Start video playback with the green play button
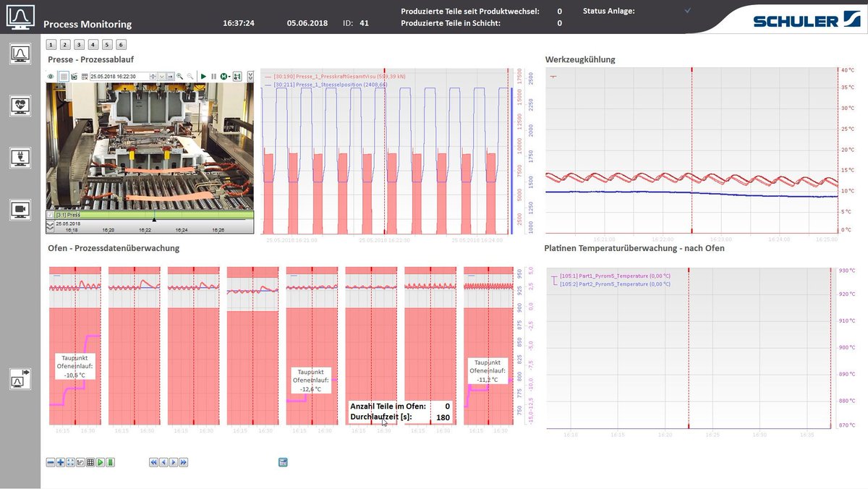Image resolution: width=868 pixels, height=489 pixels. tap(203, 76)
